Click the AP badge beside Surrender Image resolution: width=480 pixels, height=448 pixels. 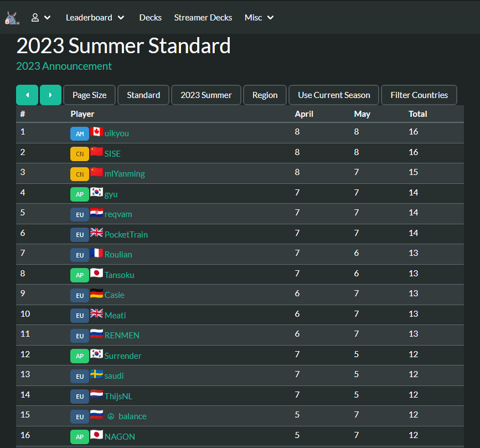tap(79, 356)
